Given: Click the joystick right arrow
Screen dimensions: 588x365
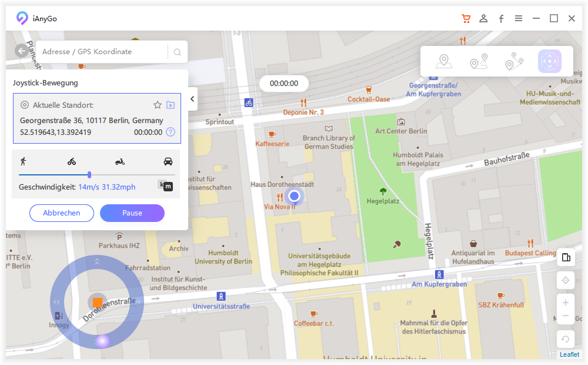Looking at the screenshot, I should (x=138, y=301).
